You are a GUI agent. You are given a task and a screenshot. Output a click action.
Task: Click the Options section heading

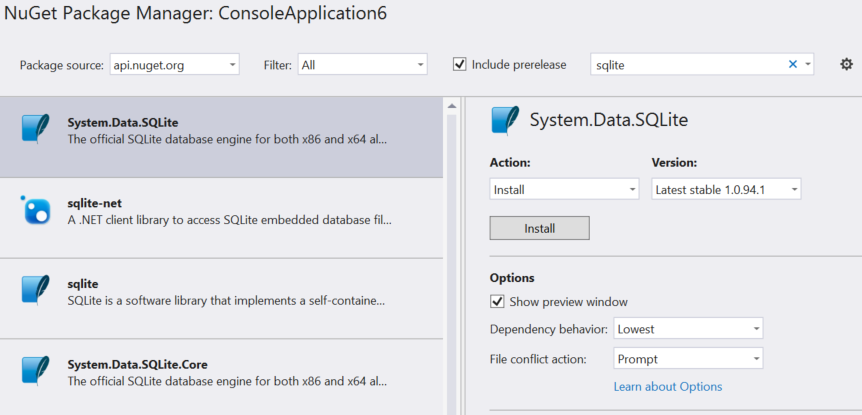[512, 278]
